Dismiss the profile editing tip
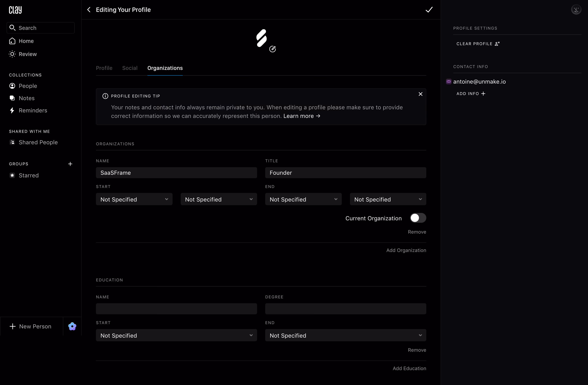Screen dimensions: 588x385 [x=421, y=94]
